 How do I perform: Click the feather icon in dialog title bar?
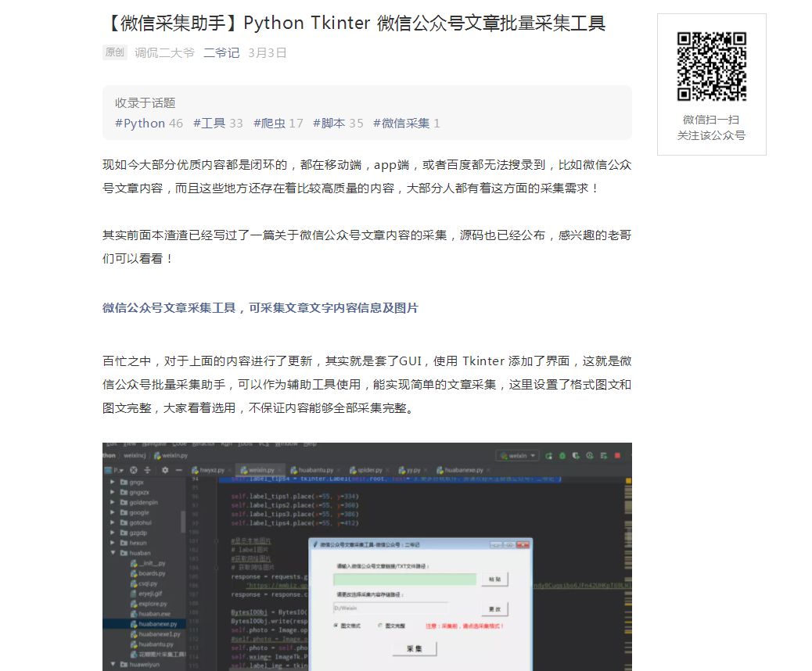(x=314, y=544)
